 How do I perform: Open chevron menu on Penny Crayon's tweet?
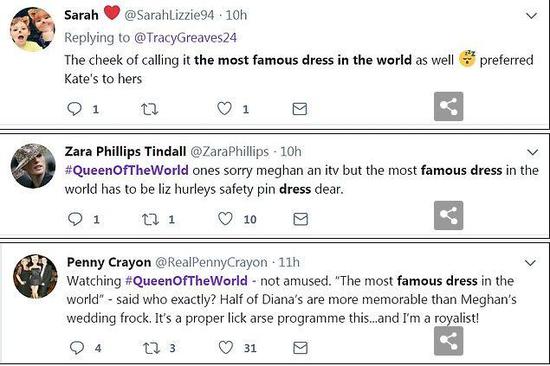point(530,263)
